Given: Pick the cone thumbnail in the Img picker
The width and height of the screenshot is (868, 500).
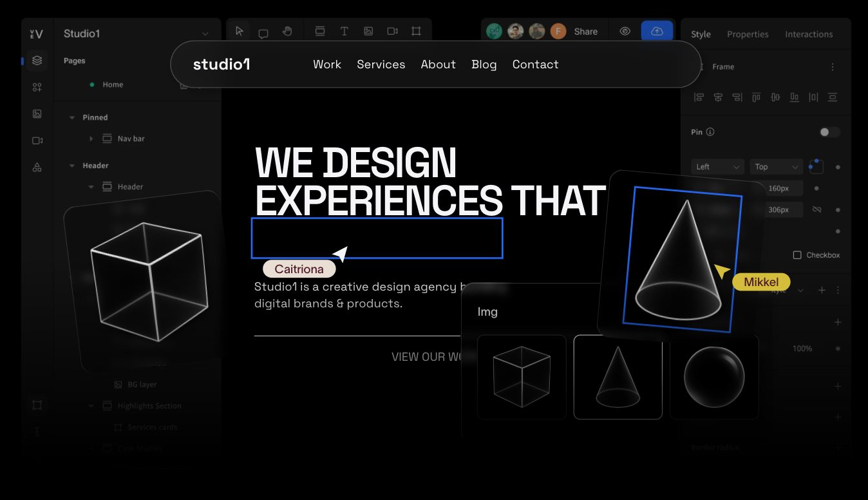Looking at the screenshot, I should [618, 377].
